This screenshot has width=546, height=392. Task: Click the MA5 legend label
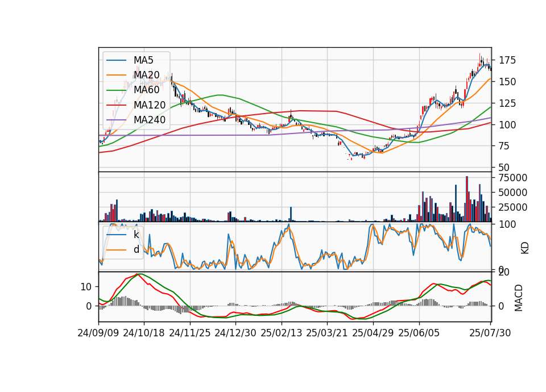tap(143, 60)
